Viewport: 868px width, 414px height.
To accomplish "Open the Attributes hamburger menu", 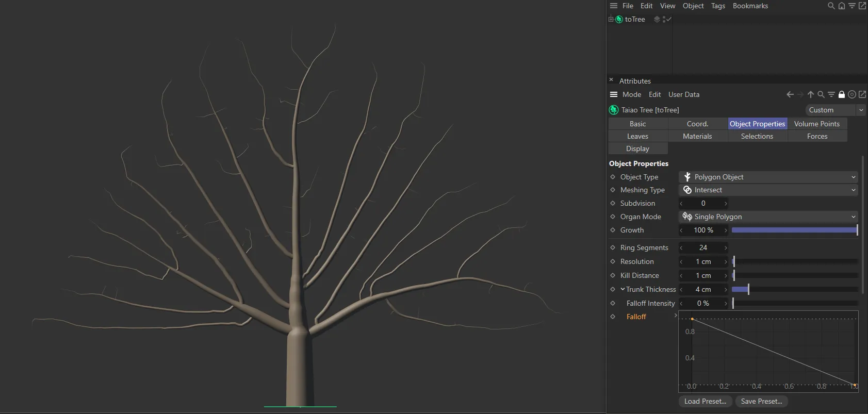I will (x=614, y=94).
